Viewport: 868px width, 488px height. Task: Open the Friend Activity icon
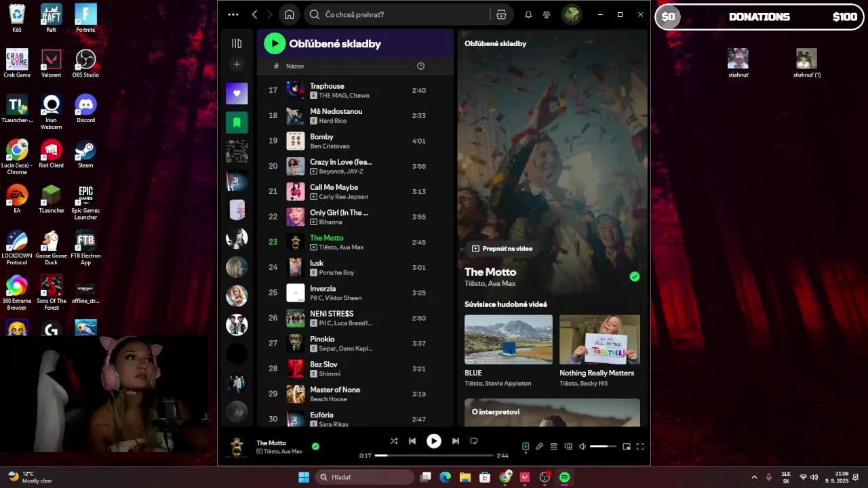click(x=547, y=14)
